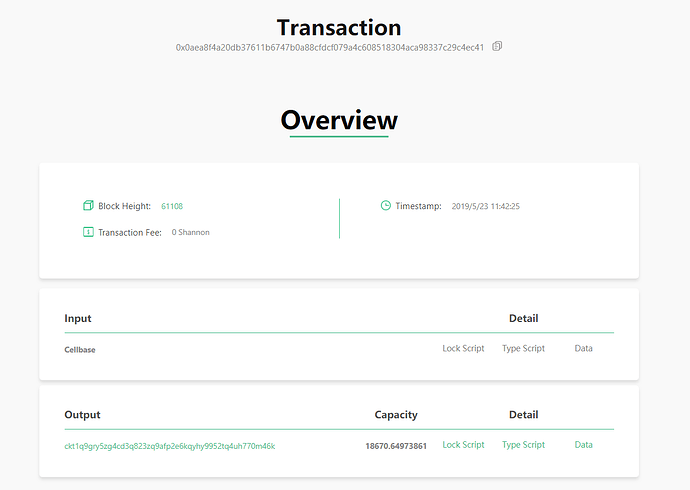The image size is (690, 490).
Task: Click the Transaction Fee icon
Action: point(88,232)
